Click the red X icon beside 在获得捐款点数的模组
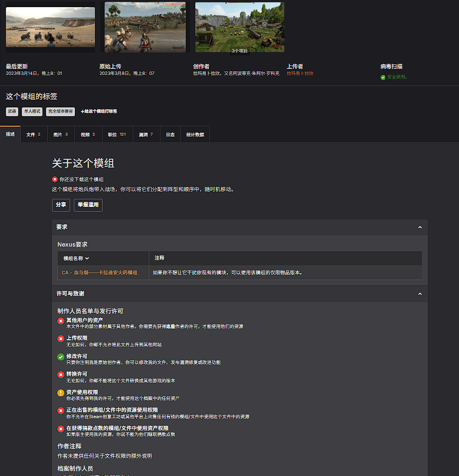 [61, 429]
